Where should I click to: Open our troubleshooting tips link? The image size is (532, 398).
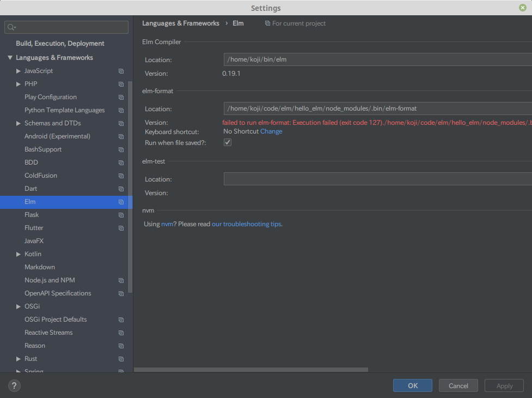(246, 224)
